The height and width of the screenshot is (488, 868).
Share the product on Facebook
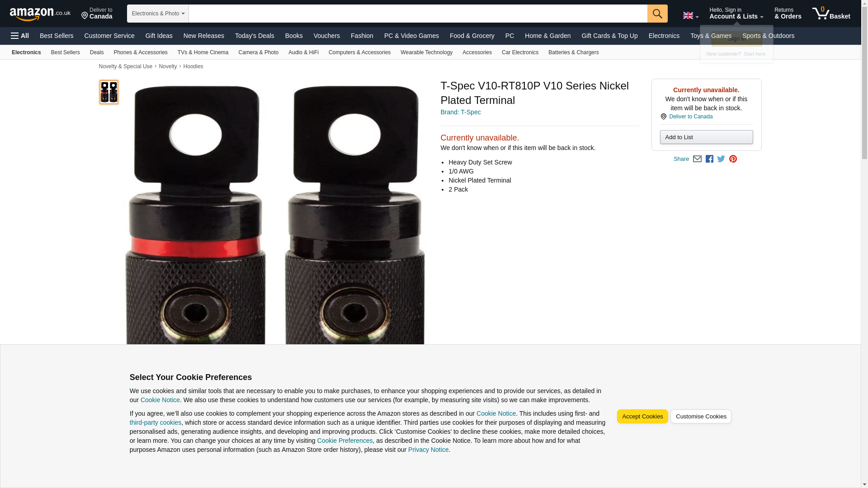709,159
